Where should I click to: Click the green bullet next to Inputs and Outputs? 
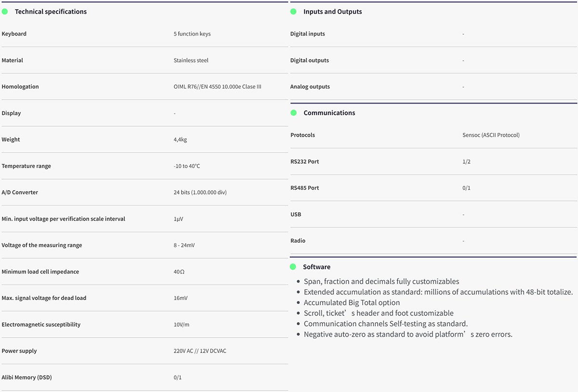(293, 12)
